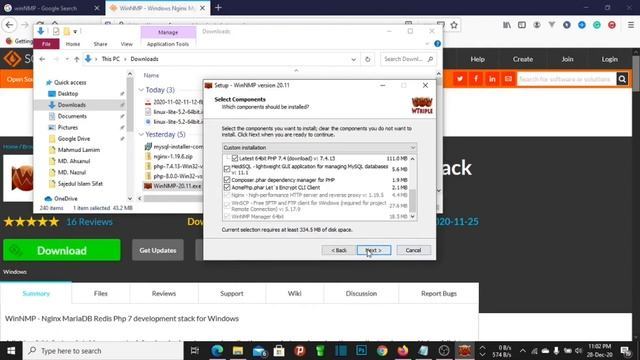
Task: Uncheck HeidiSQL component checkbox
Action: [227, 169]
